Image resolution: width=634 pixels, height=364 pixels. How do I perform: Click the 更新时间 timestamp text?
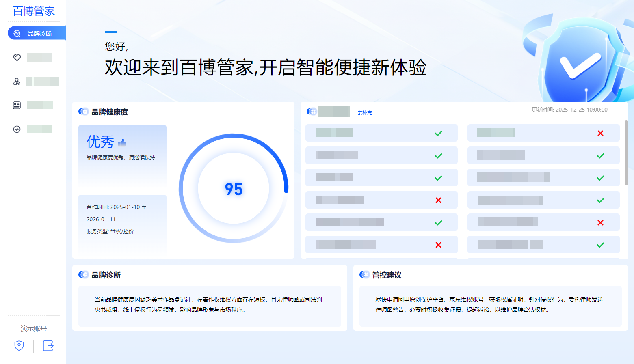coord(569,110)
